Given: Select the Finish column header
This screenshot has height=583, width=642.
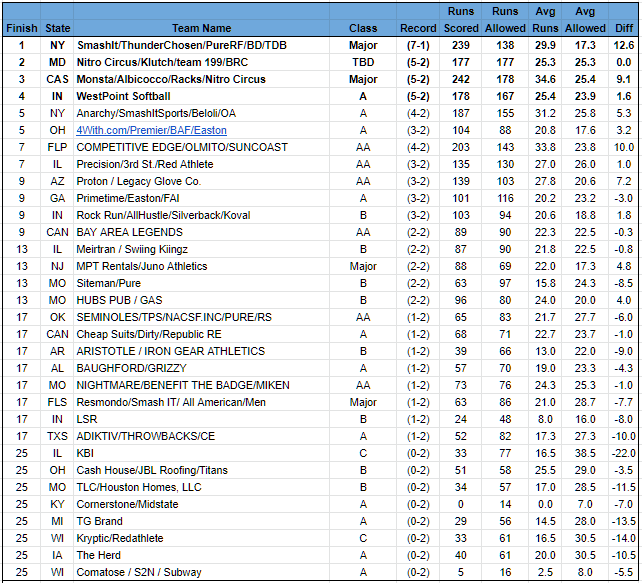Looking at the screenshot, I should pos(22,28).
